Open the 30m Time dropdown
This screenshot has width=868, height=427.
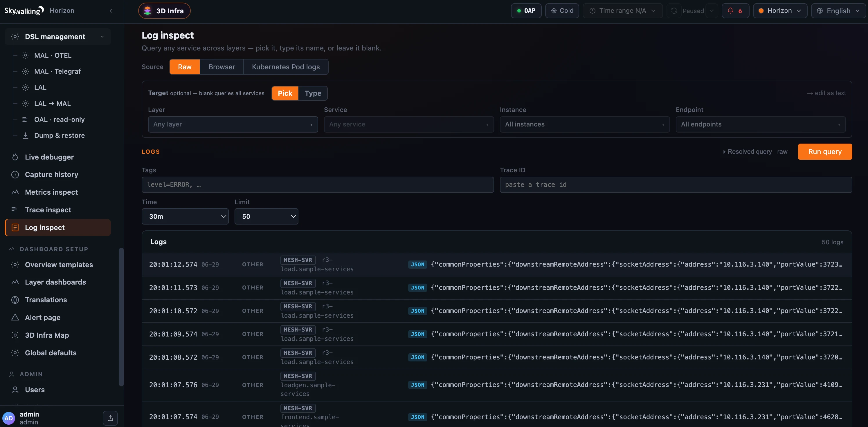[x=185, y=216]
